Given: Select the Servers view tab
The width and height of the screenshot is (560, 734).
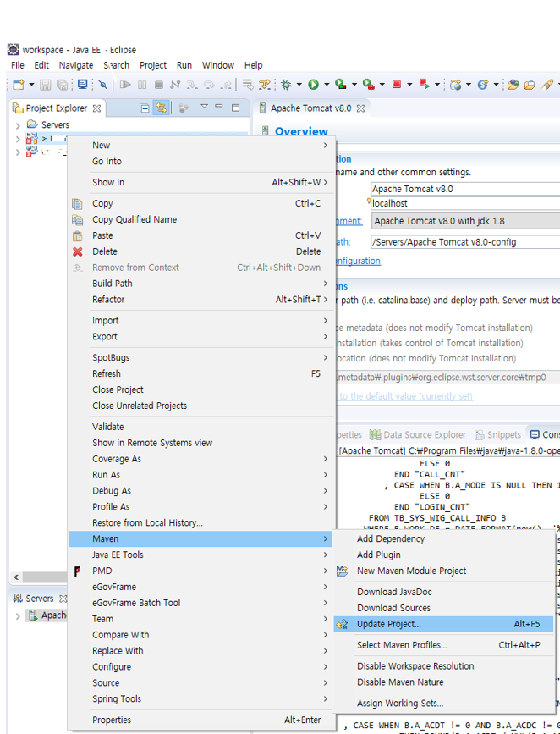Looking at the screenshot, I should click(39, 599).
